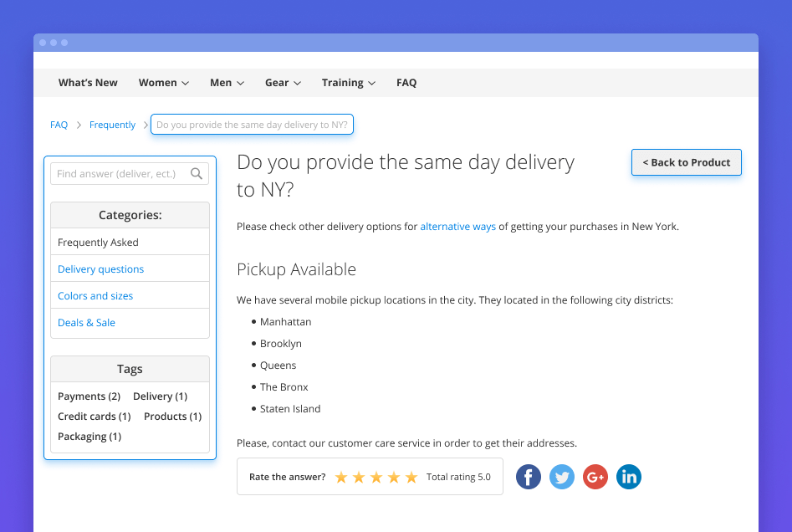Filter by the Payments (2) tag
The width and height of the screenshot is (792, 532).
tap(89, 396)
